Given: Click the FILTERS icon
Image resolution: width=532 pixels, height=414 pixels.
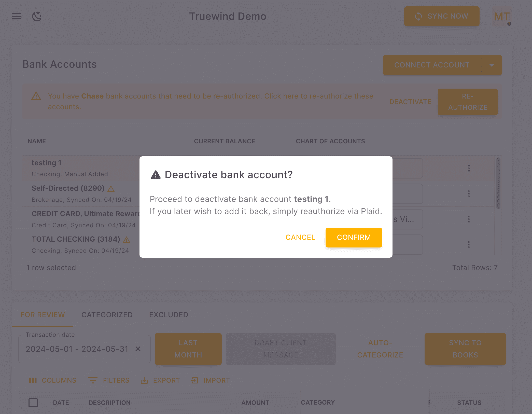Looking at the screenshot, I should point(93,380).
